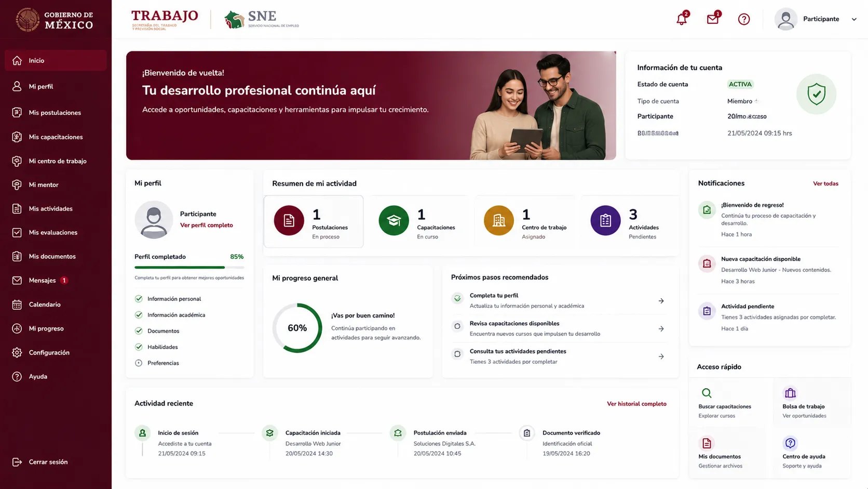868x489 pixels.
Task: Open the mail envelope icon in header
Action: 713,19
